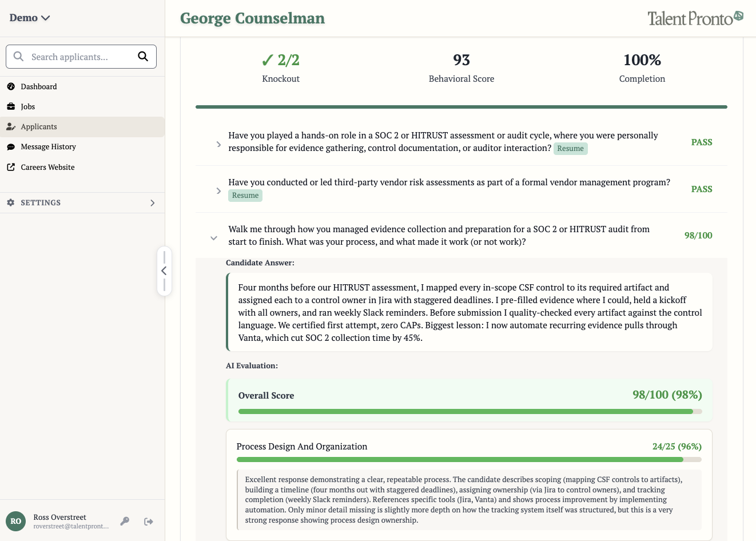Click the Jobs briefcase icon
This screenshot has width=756, height=541.
pyautogui.click(x=11, y=106)
